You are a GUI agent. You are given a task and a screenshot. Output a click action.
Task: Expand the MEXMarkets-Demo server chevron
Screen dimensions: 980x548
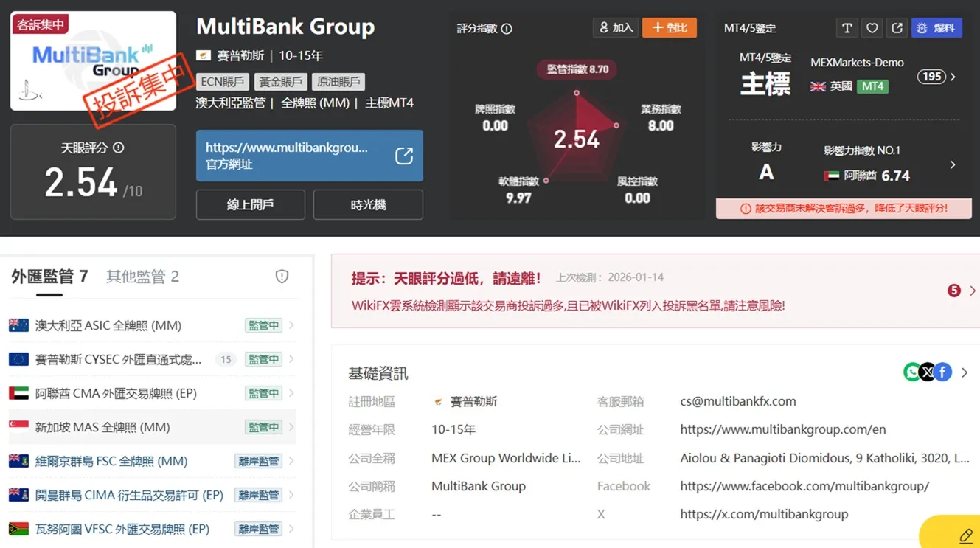coord(953,77)
